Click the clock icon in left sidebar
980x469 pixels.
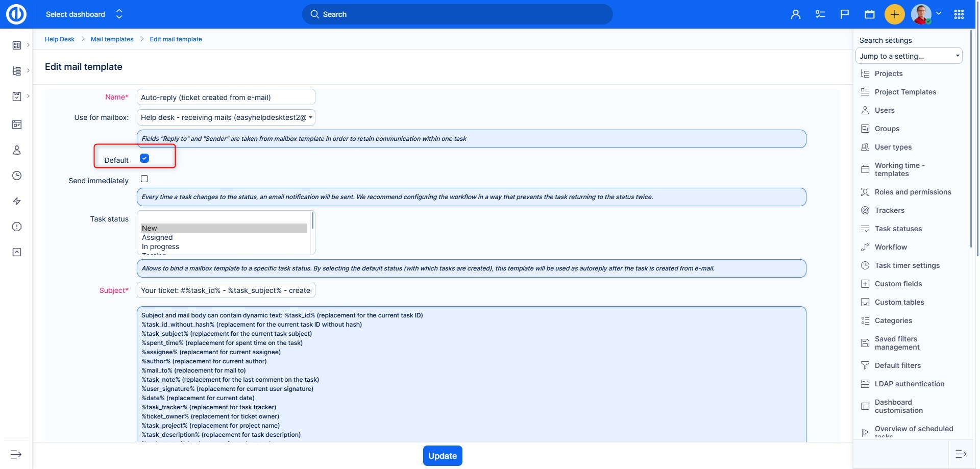pyautogui.click(x=17, y=176)
